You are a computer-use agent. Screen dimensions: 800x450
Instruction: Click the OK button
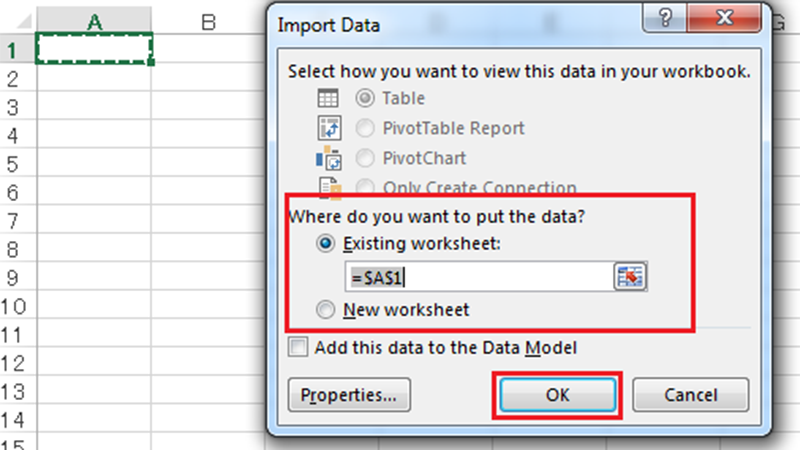coord(558,395)
